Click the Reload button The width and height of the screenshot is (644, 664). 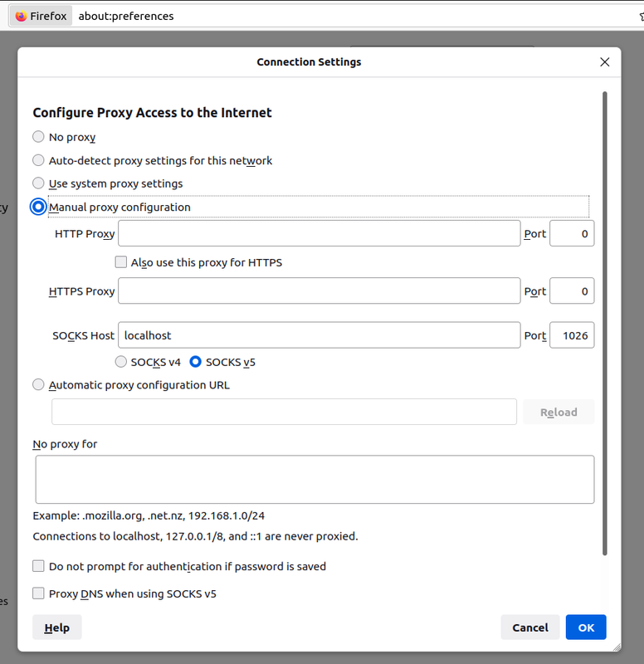pos(559,412)
